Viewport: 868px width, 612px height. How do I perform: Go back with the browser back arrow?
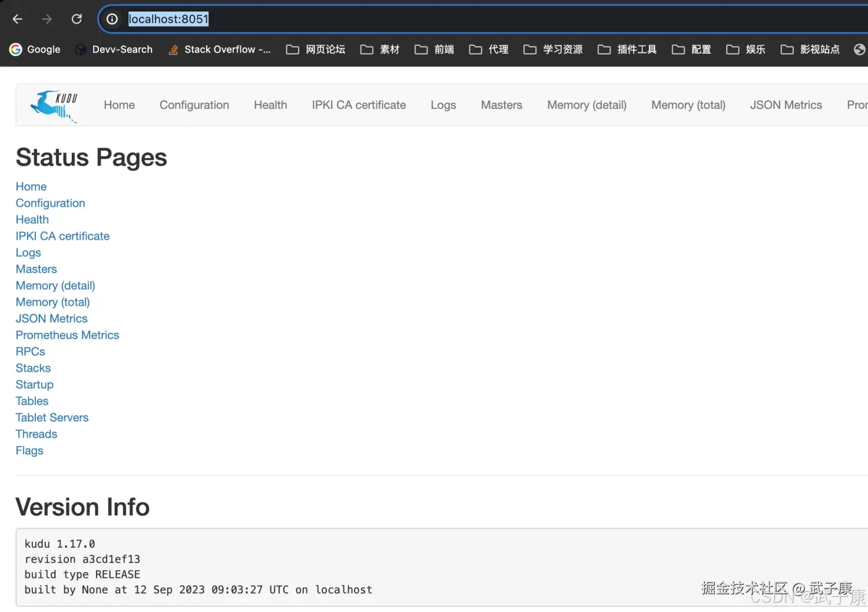(17, 19)
